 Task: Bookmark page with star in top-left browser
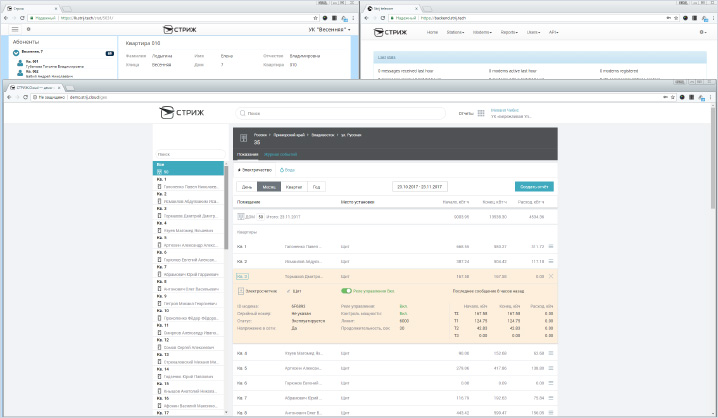(315, 18)
